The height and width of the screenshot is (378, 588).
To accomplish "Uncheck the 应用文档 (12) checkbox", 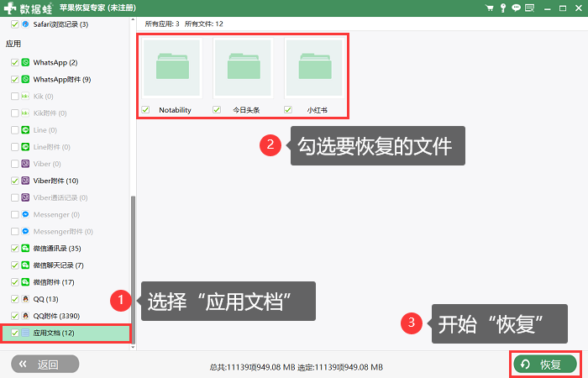I will 14,333.
